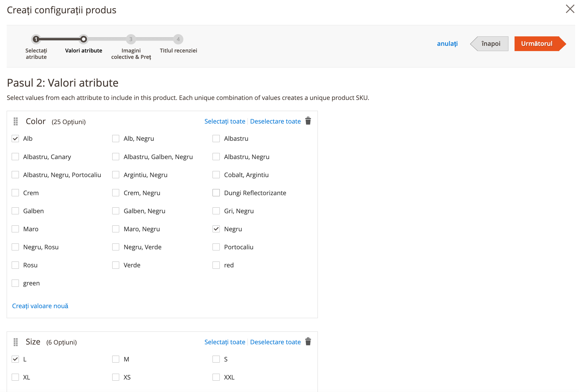
Task: Deselect all Color values via Deselectare toate
Action: [275, 121]
